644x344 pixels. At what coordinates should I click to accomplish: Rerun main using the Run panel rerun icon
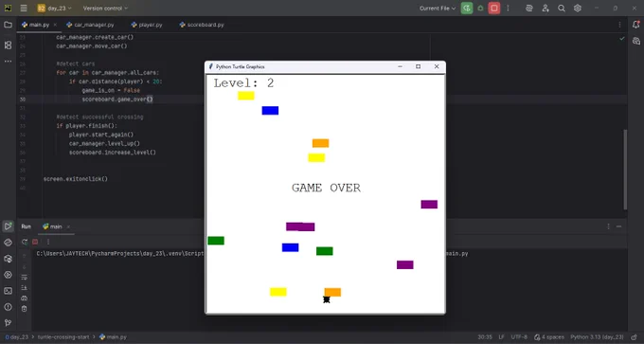click(x=25, y=242)
